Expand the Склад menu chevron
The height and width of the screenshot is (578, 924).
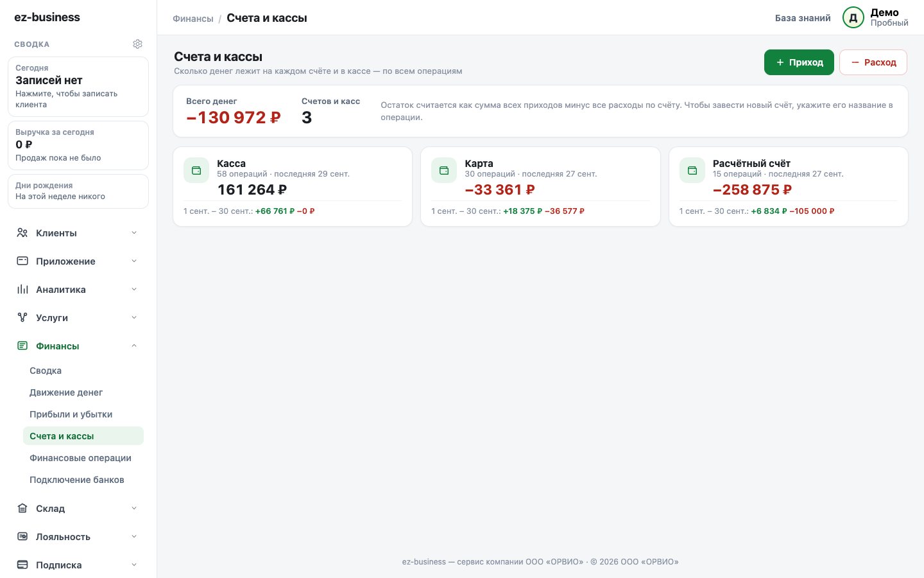134,509
